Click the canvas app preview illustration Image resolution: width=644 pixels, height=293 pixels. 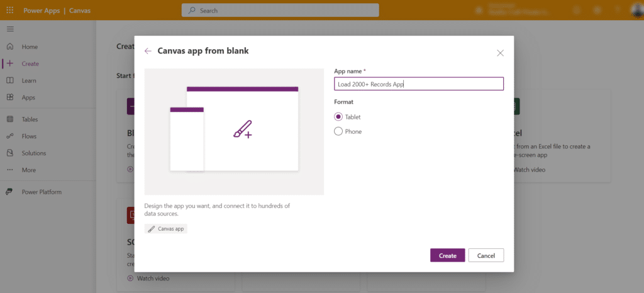pyautogui.click(x=234, y=131)
